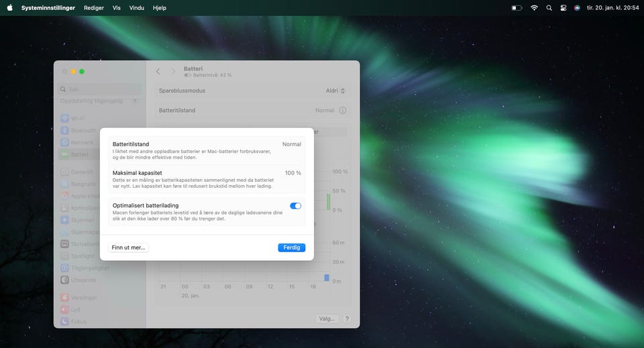Open the Tilgjengelighet sidebar icon
The height and width of the screenshot is (348, 644).
(x=64, y=268)
